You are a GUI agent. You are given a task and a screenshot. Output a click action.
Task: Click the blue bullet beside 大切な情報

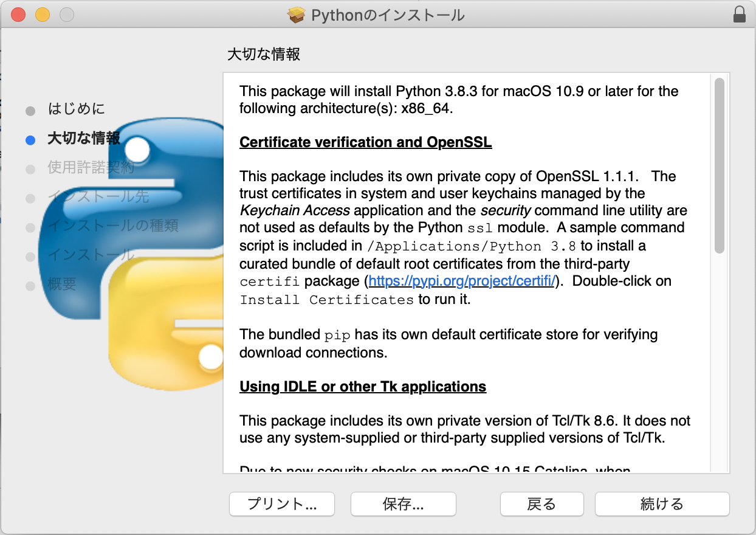pyautogui.click(x=30, y=140)
